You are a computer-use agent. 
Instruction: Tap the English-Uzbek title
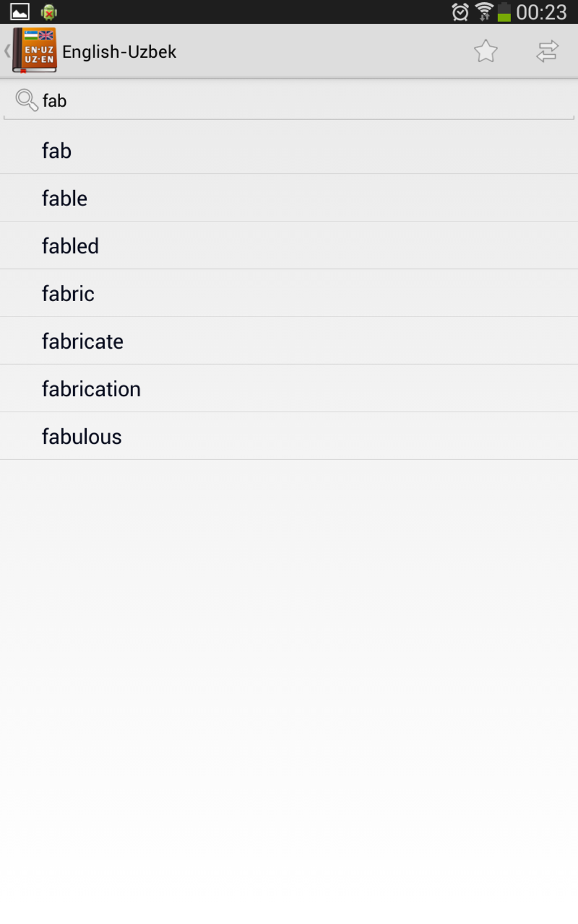[x=119, y=52]
